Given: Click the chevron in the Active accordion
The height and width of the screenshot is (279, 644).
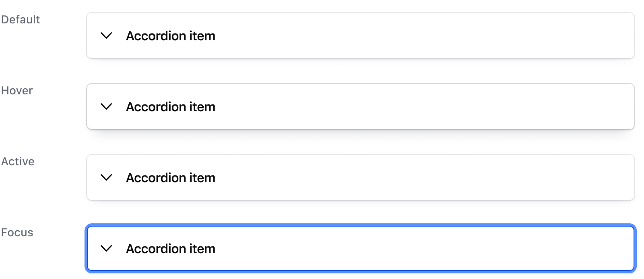Looking at the screenshot, I should coord(106,178).
